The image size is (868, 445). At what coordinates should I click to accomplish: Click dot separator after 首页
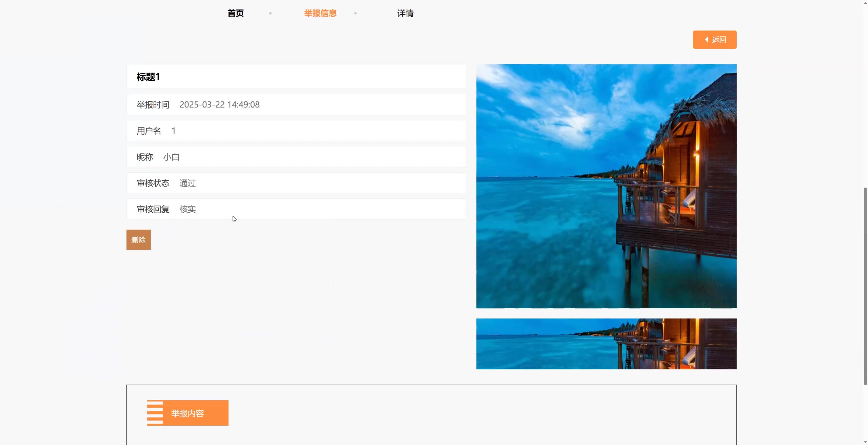[x=270, y=13]
